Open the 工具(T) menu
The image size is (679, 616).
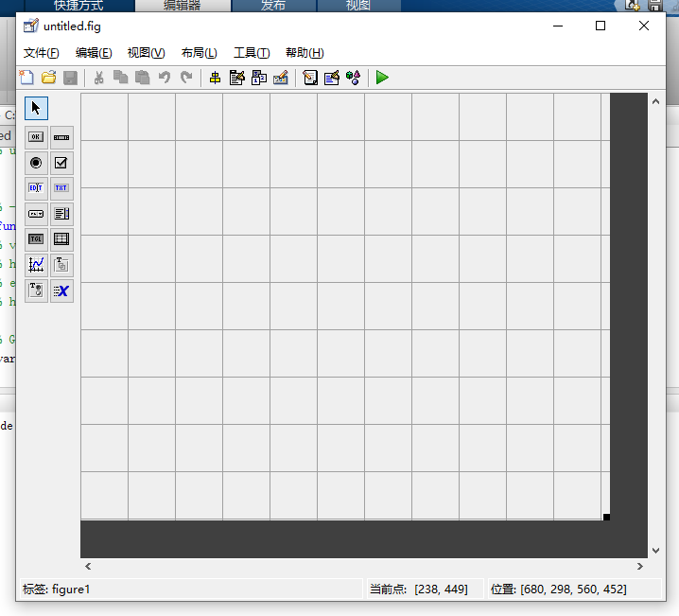(252, 53)
